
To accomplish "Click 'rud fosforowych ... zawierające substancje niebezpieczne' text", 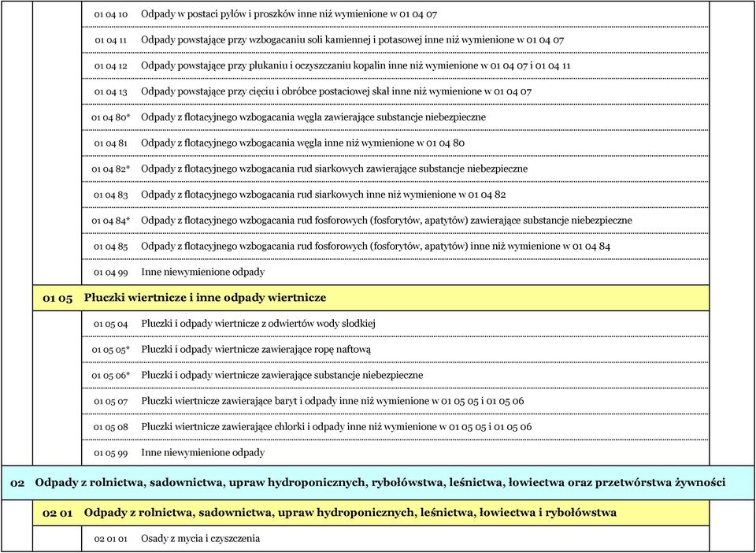I will (387, 221).
